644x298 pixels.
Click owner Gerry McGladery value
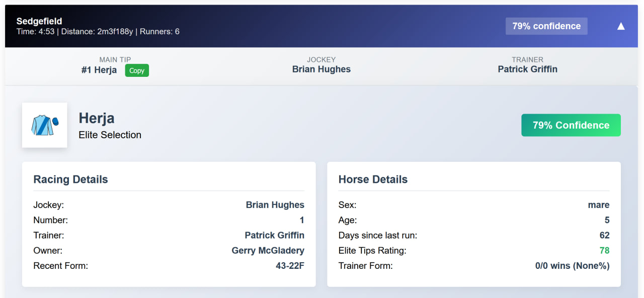268,250
